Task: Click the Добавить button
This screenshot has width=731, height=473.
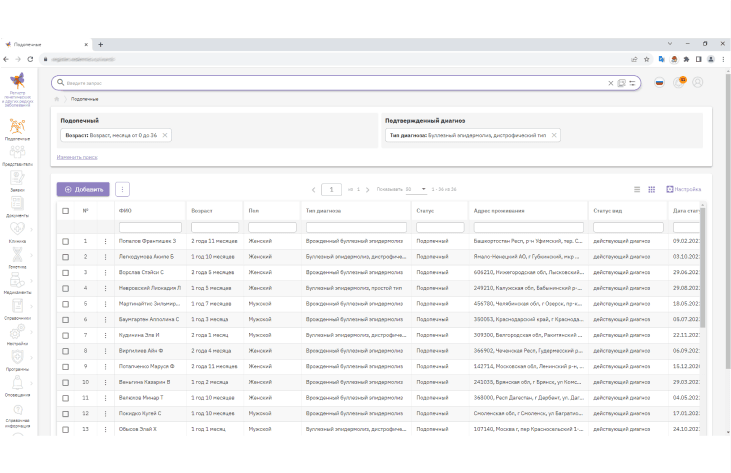Action: point(83,189)
